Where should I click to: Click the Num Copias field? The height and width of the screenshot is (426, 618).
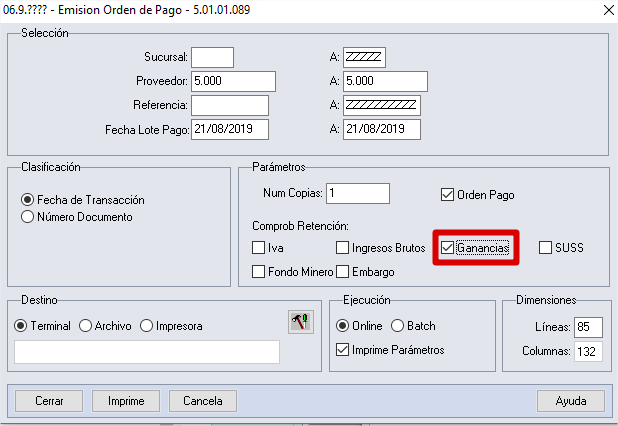tap(358, 193)
